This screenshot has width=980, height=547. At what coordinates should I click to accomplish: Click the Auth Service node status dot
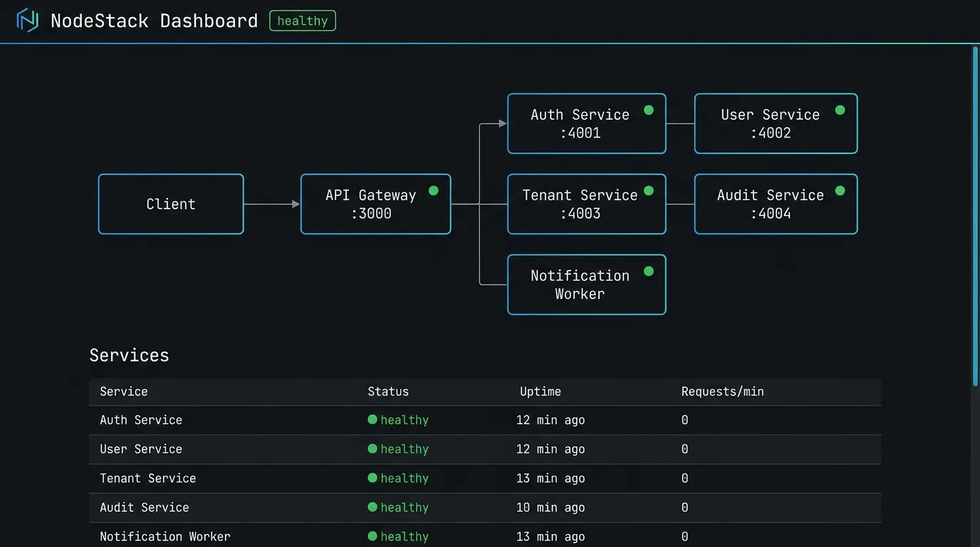(x=649, y=110)
